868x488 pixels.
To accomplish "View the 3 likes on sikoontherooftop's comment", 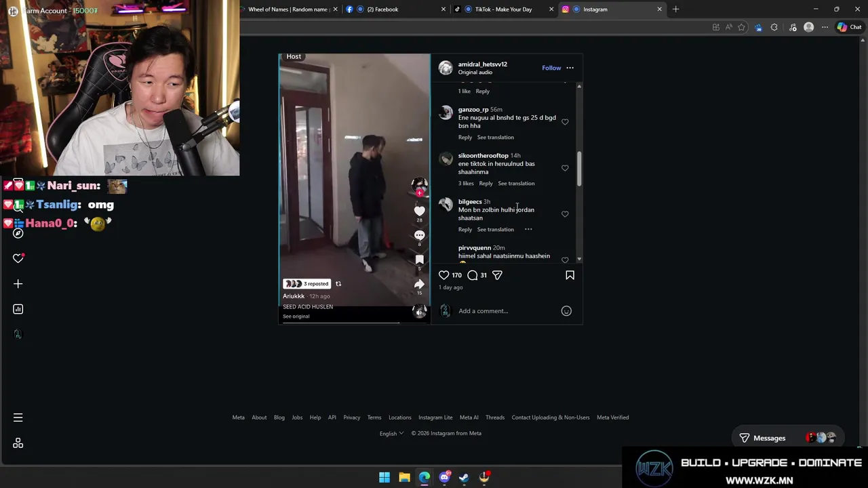I will click(466, 184).
